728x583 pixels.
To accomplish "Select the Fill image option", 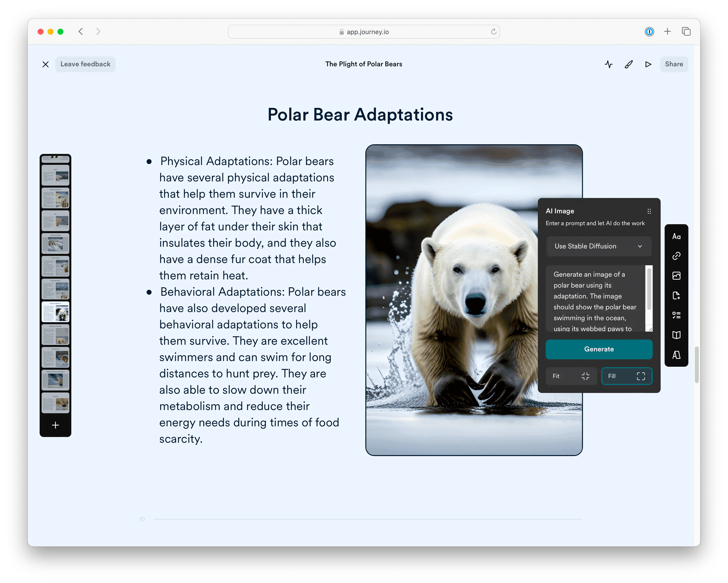I will [626, 376].
